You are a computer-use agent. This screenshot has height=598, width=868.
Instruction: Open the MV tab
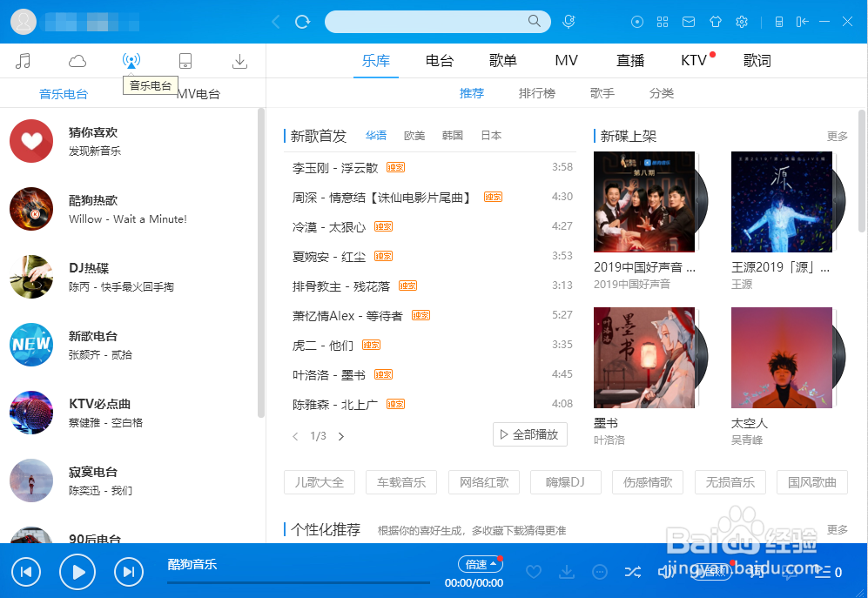click(x=566, y=60)
